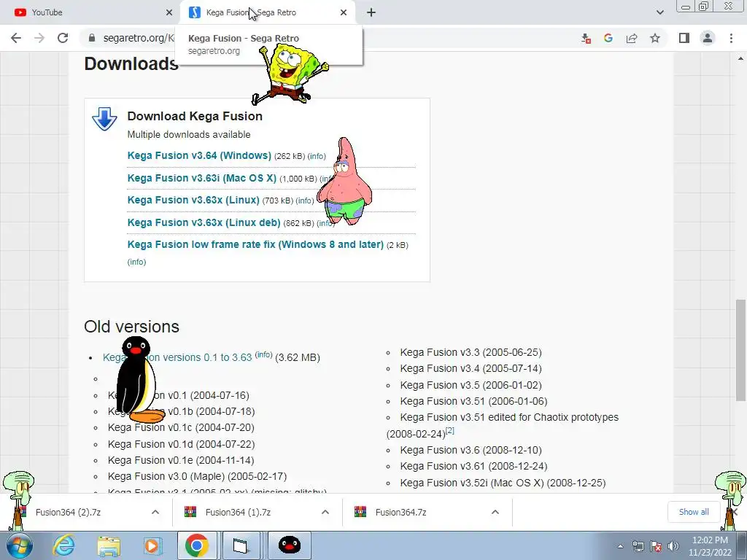The height and width of the screenshot is (560, 747).
Task: Launch Internet Explorer from taskbar
Action: [64, 545]
